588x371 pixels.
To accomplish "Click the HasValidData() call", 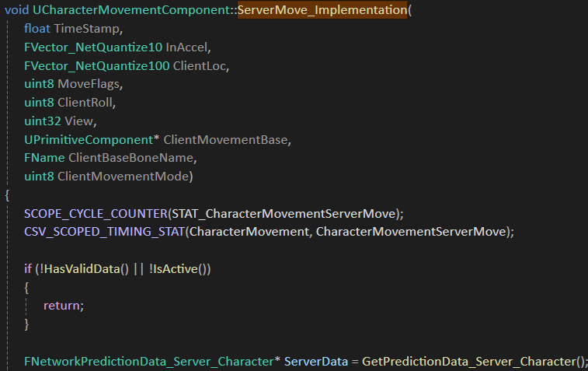I will [86, 269].
